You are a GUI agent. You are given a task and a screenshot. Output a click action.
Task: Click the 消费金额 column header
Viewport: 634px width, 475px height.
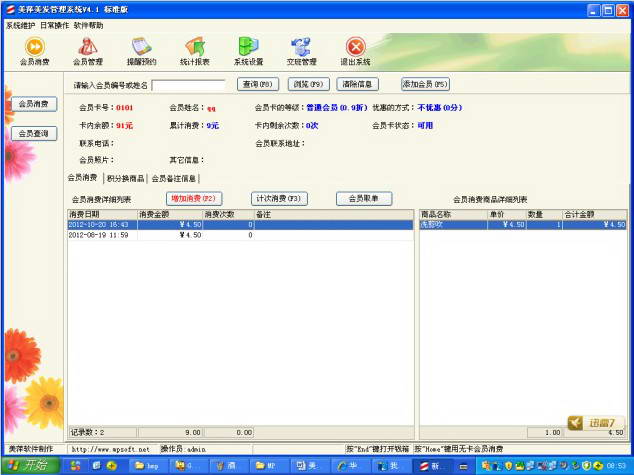[170, 214]
